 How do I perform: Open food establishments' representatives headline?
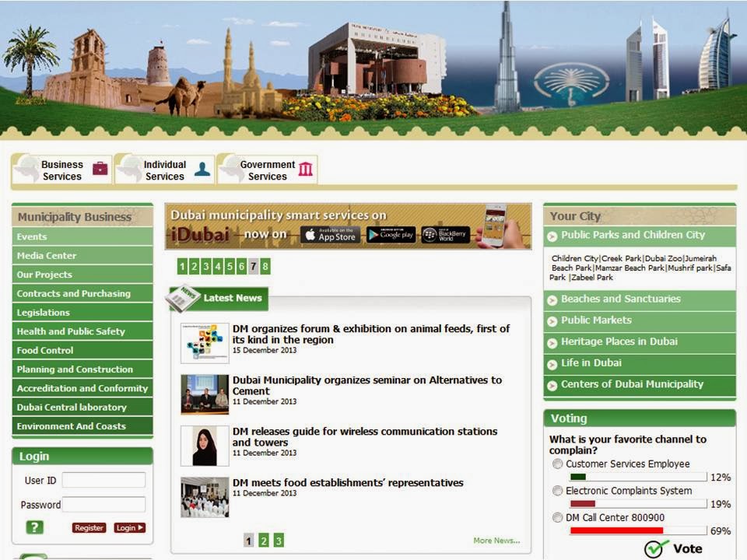(x=348, y=483)
